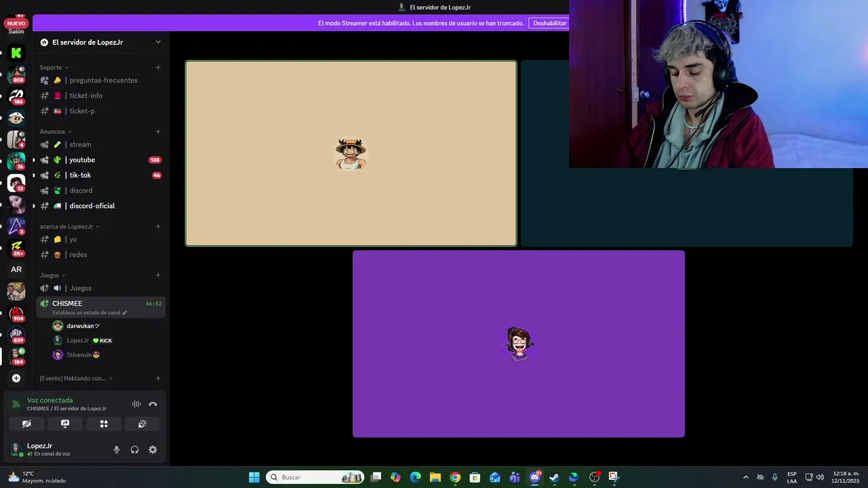Screen dimensions: 868x488
Task: Open the youtube channel with 138 mentions
Action: pyautogui.click(x=100, y=160)
